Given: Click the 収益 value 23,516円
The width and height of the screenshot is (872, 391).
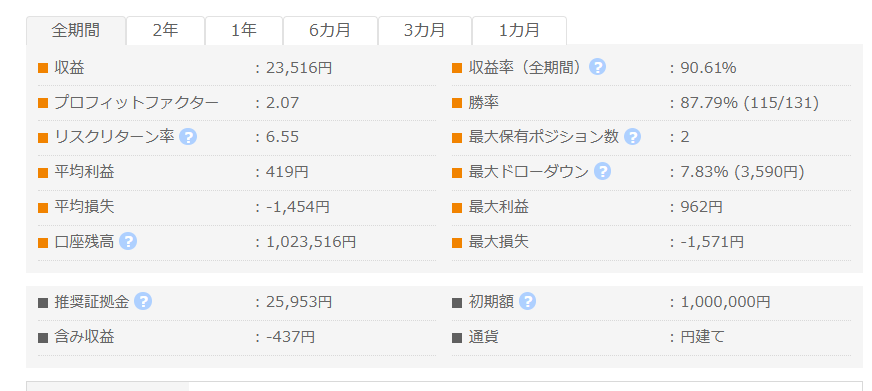Looking at the screenshot, I should (299, 68).
